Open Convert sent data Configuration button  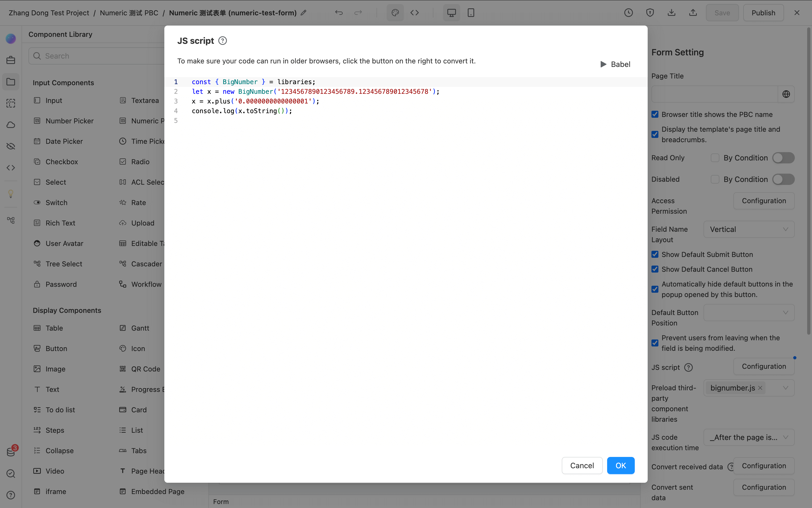pos(764,487)
